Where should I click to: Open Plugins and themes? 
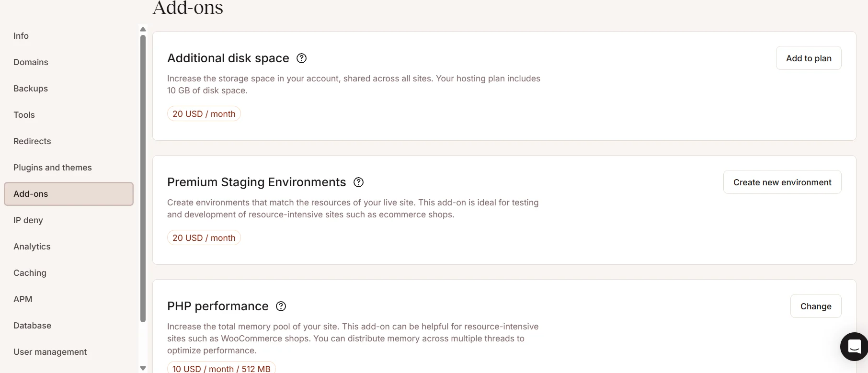pyautogui.click(x=53, y=167)
